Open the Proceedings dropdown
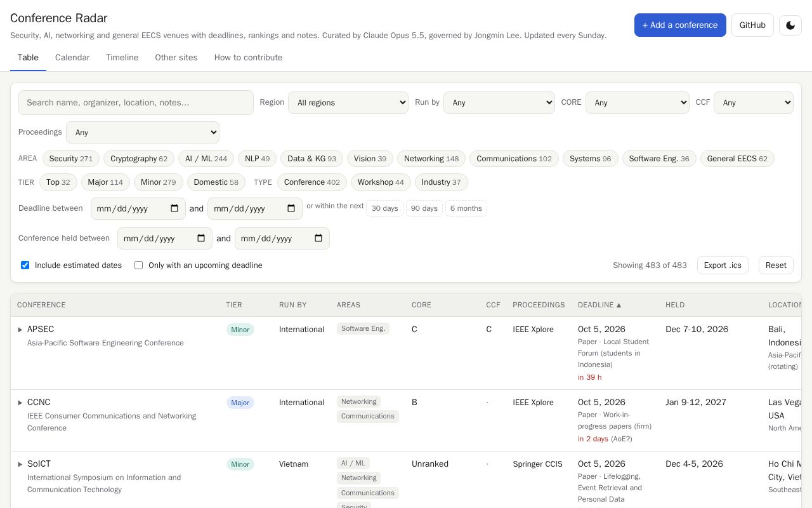The width and height of the screenshot is (812, 508). pos(143,132)
